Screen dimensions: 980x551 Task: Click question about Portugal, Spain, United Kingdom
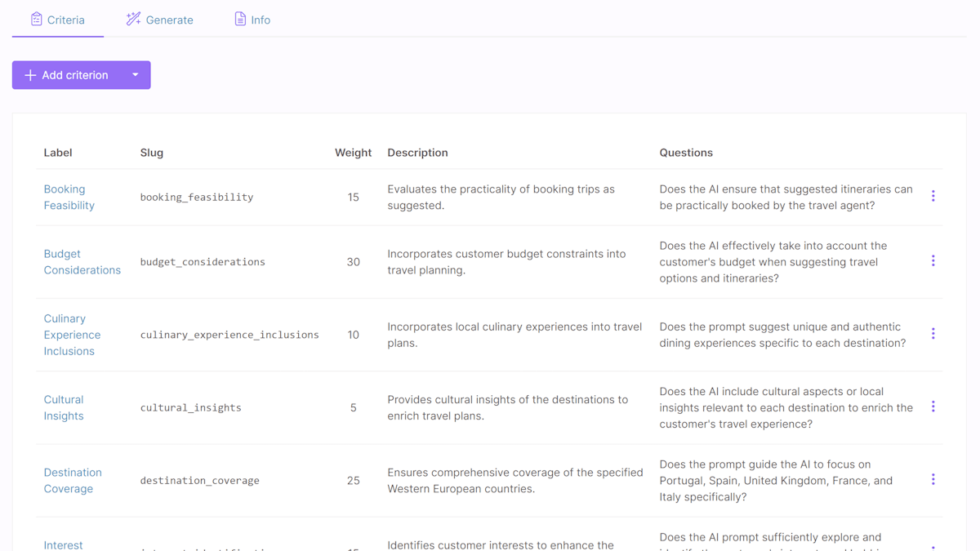pyautogui.click(x=776, y=480)
